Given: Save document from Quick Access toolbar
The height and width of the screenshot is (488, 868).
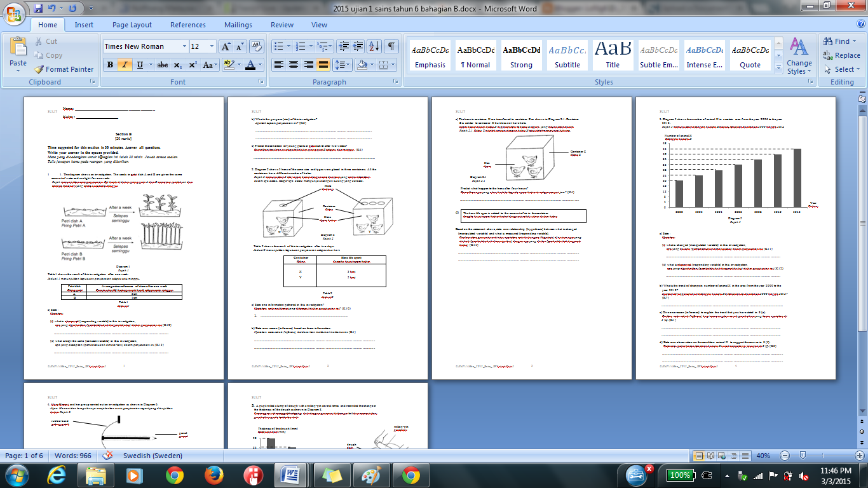Looking at the screenshot, I should click(38, 9).
